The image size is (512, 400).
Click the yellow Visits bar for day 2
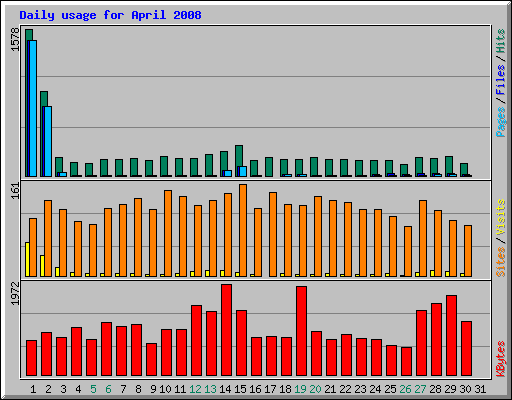point(42,266)
